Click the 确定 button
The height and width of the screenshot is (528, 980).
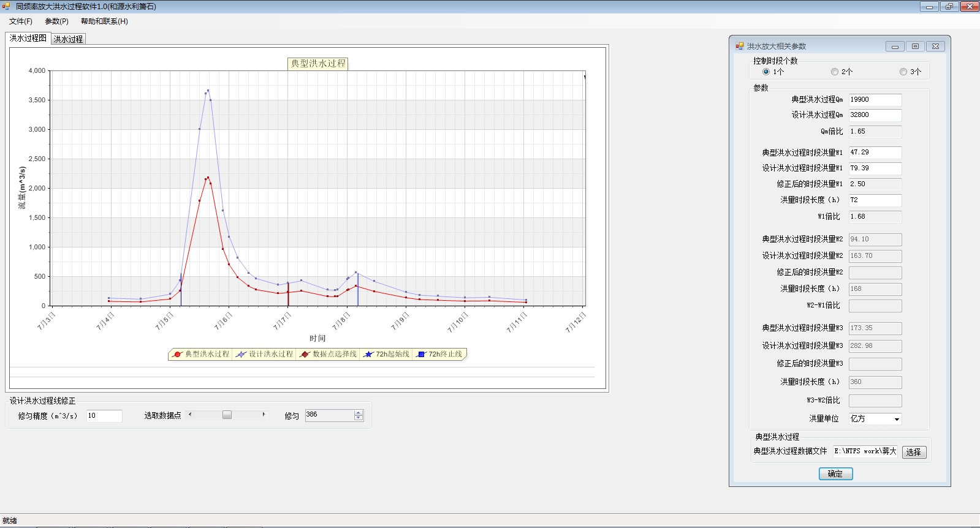point(835,473)
